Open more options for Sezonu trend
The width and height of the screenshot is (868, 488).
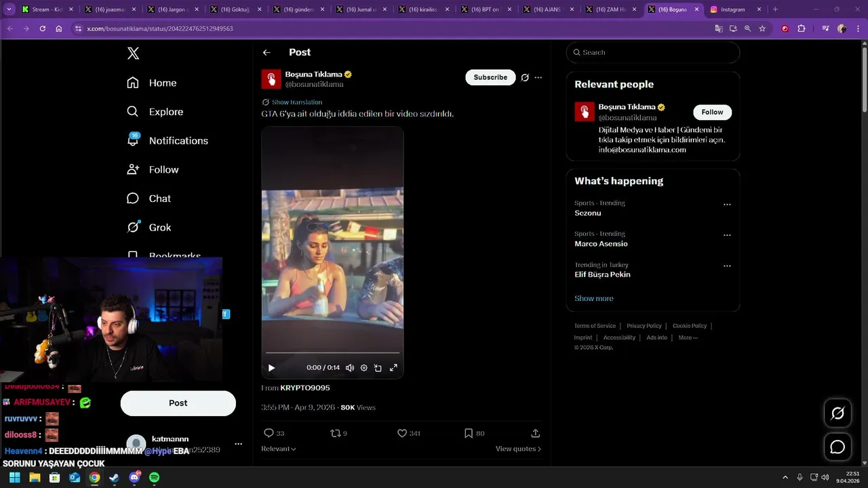point(727,205)
